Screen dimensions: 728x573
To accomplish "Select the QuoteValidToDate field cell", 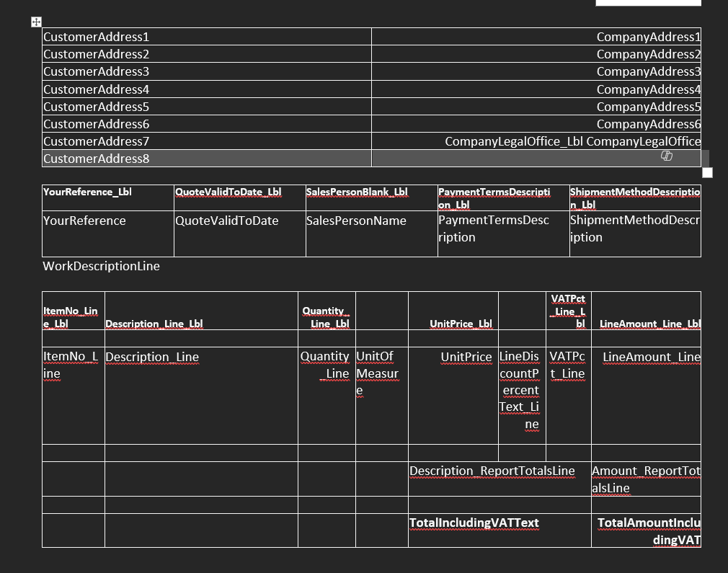I will 227,221.
